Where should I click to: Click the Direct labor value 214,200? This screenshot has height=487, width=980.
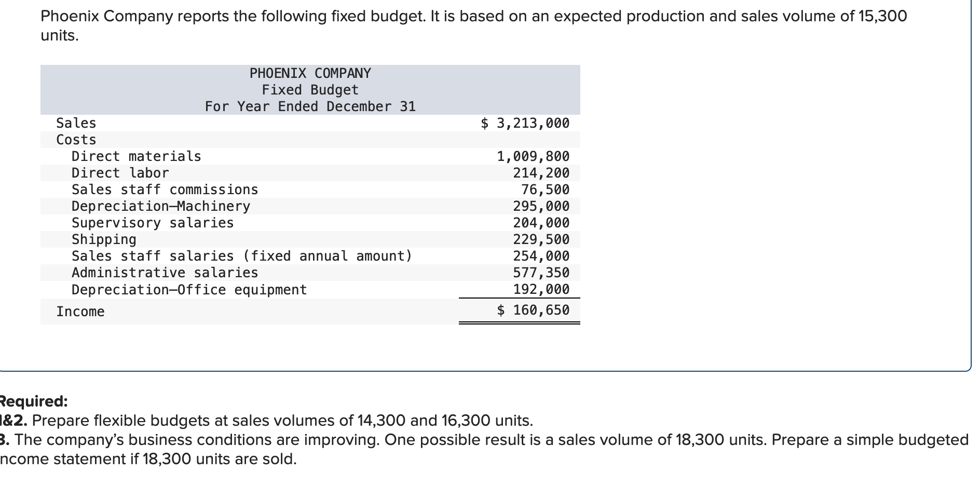(545, 173)
